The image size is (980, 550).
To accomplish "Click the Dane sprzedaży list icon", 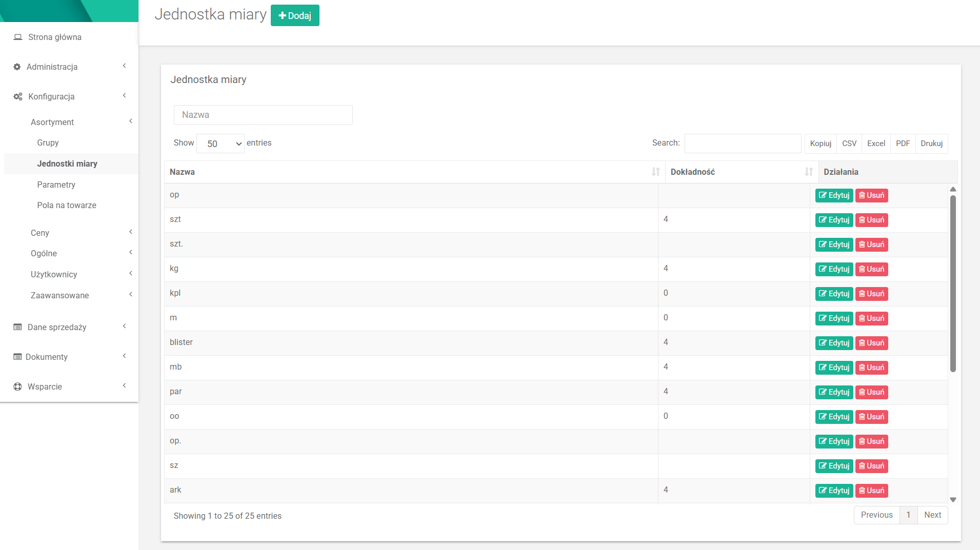I will click(x=17, y=327).
